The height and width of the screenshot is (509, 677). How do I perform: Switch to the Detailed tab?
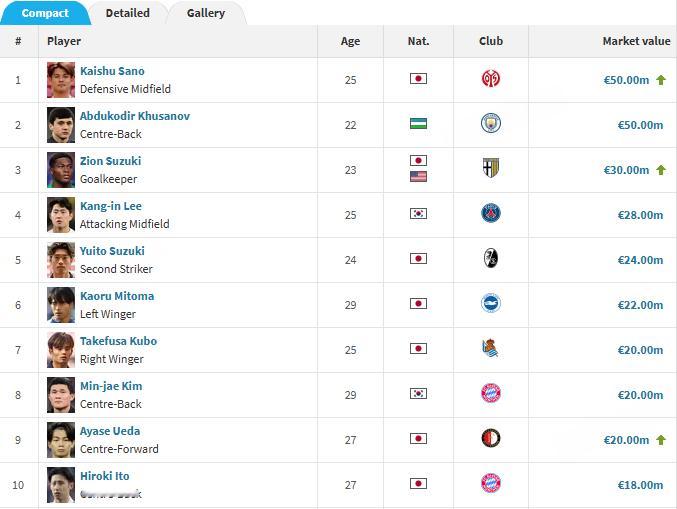[x=128, y=13]
